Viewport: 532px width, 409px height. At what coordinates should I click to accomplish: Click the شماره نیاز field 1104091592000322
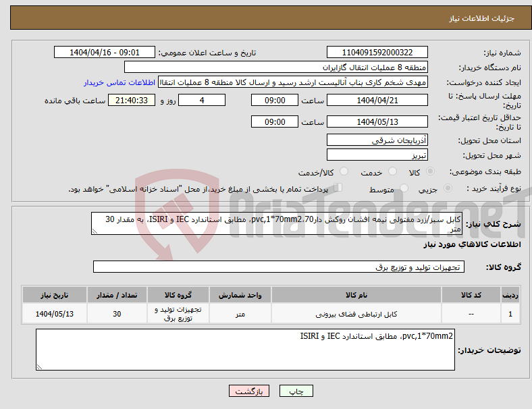377,52
